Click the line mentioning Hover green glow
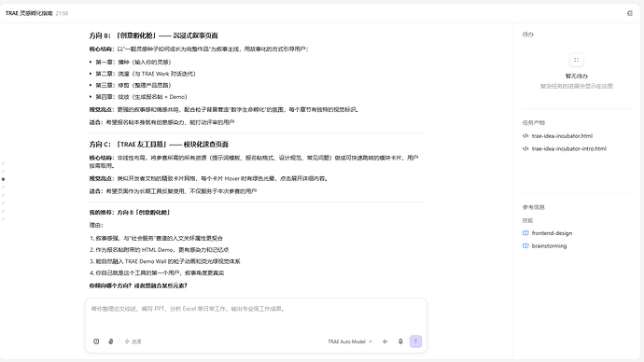The image size is (644, 362). [x=209, y=178]
